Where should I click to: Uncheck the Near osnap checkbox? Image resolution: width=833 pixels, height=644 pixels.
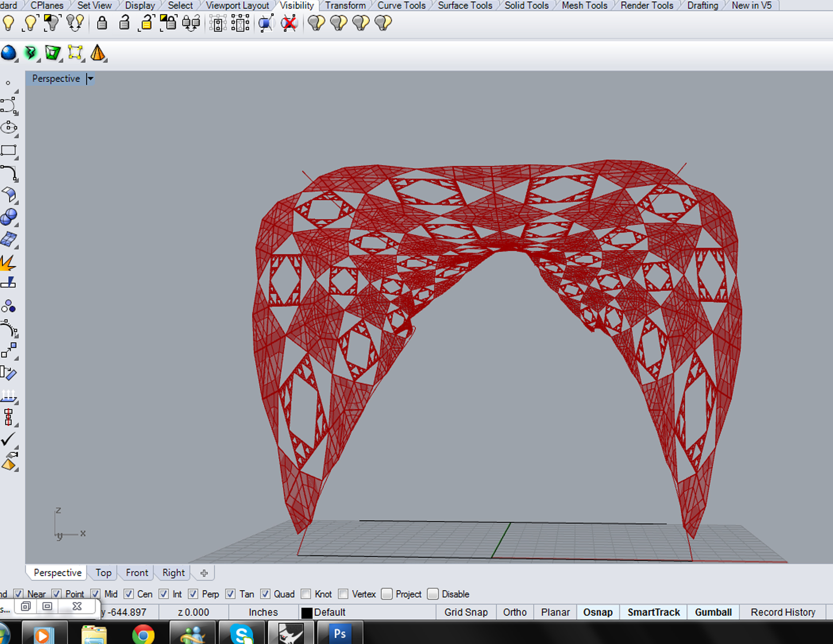point(18,594)
